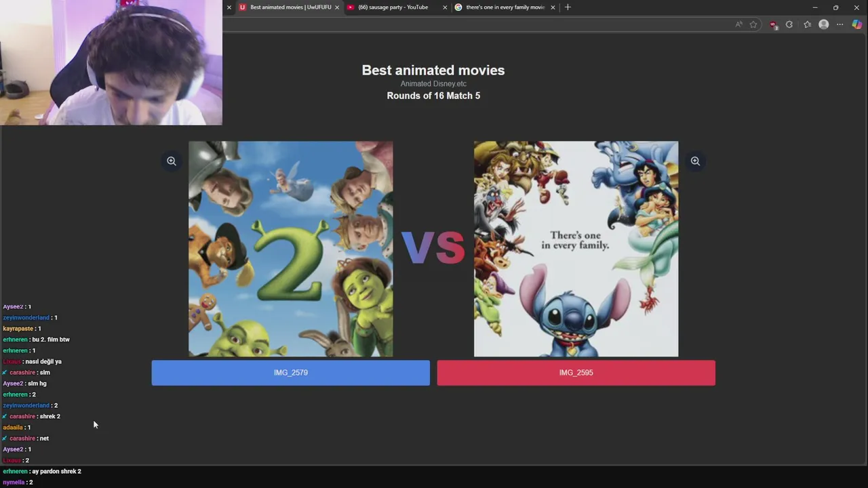Click chat username nymella

click(14, 482)
